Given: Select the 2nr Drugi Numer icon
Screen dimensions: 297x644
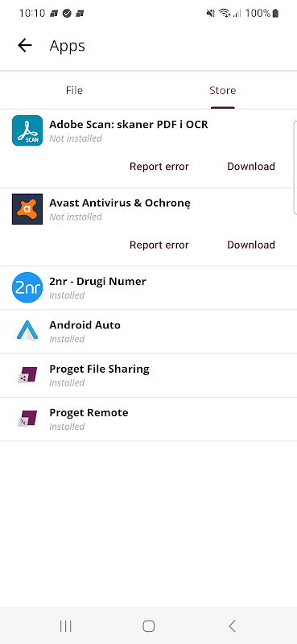Looking at the screenshot, I should point(27,287).
